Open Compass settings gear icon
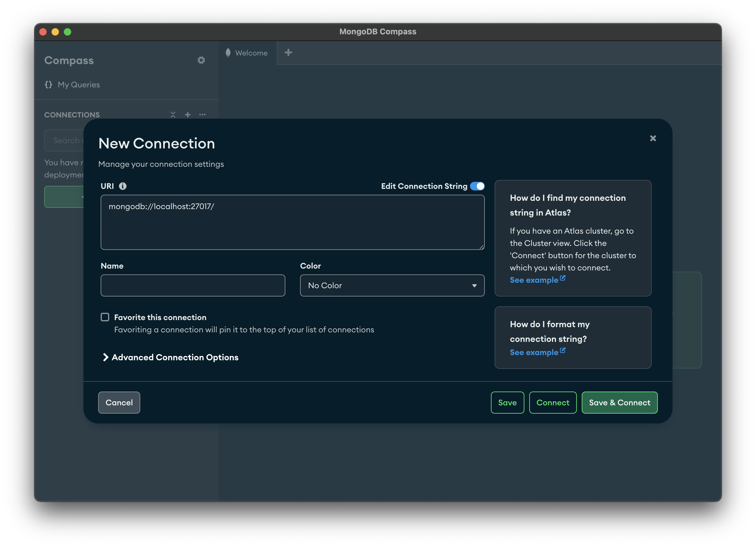Image resolution: width=756 pixels, height=547 pixels. 201,60
